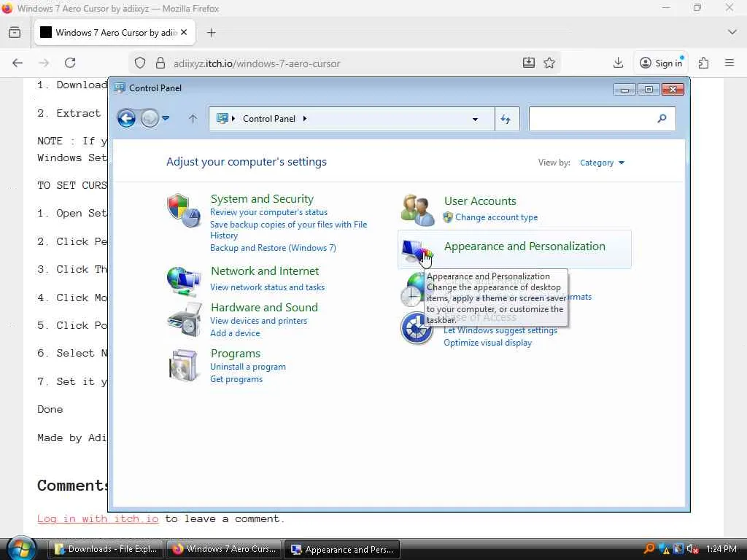Click the refresh button beside address bar
The image size is (747, 560).
pos(507,119)
